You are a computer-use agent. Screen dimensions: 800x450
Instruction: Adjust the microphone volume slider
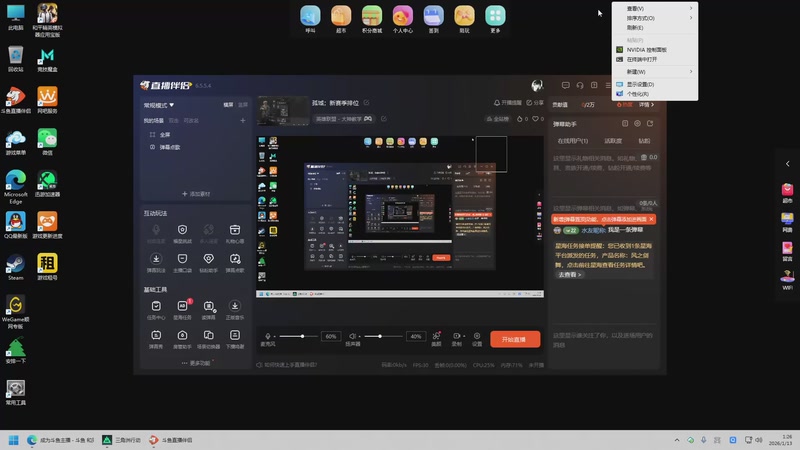click(297, 336)
